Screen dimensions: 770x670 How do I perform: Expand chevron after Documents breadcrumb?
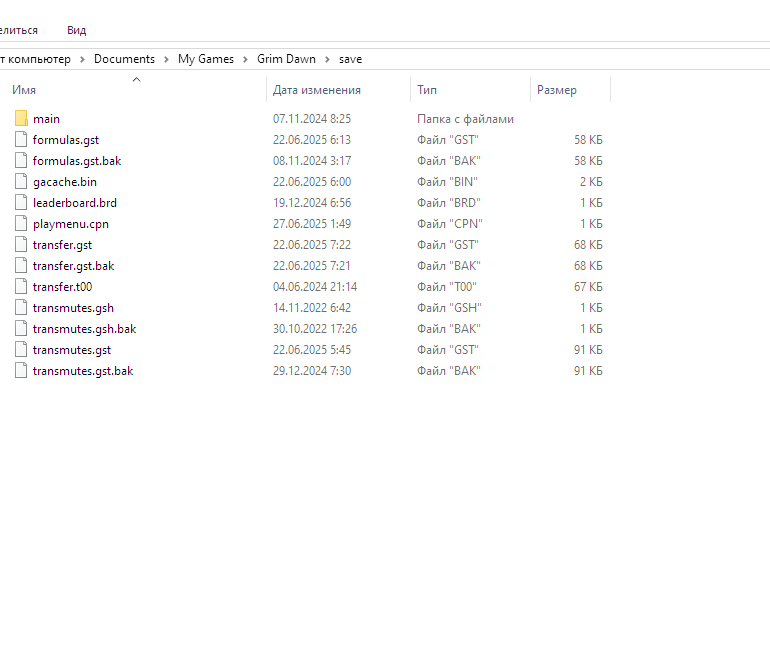(166, 59)
